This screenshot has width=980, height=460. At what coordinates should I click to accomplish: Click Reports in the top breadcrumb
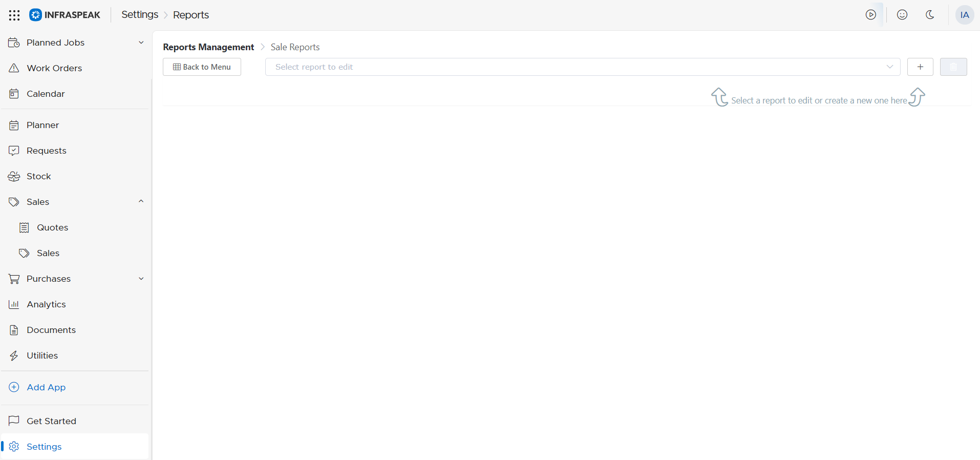coord(191,15)
